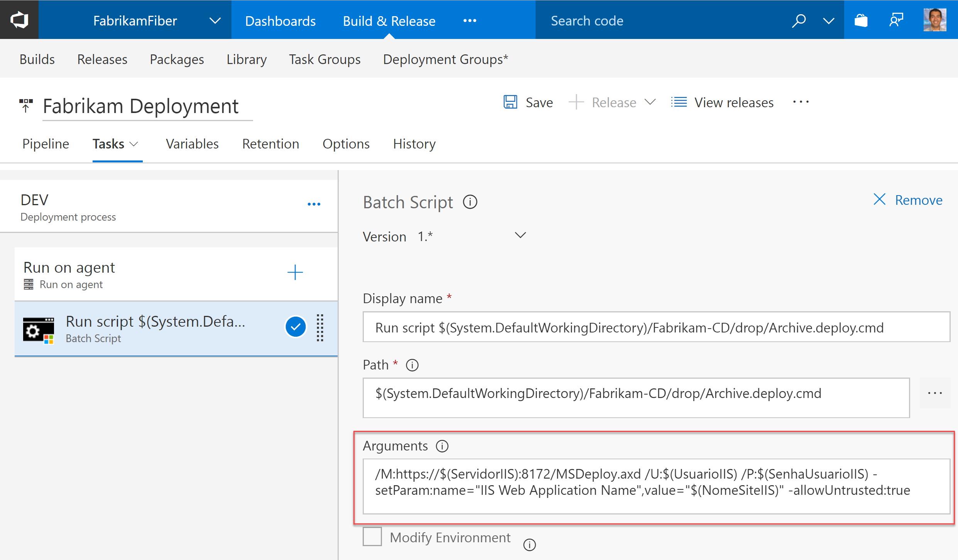Expand the Tasks tab chevron

(134, 144)
